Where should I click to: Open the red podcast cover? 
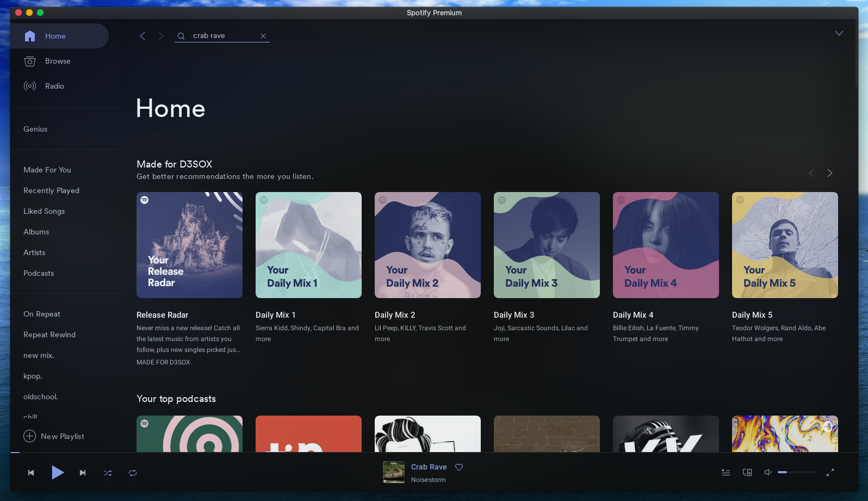(x=308, y=434)
